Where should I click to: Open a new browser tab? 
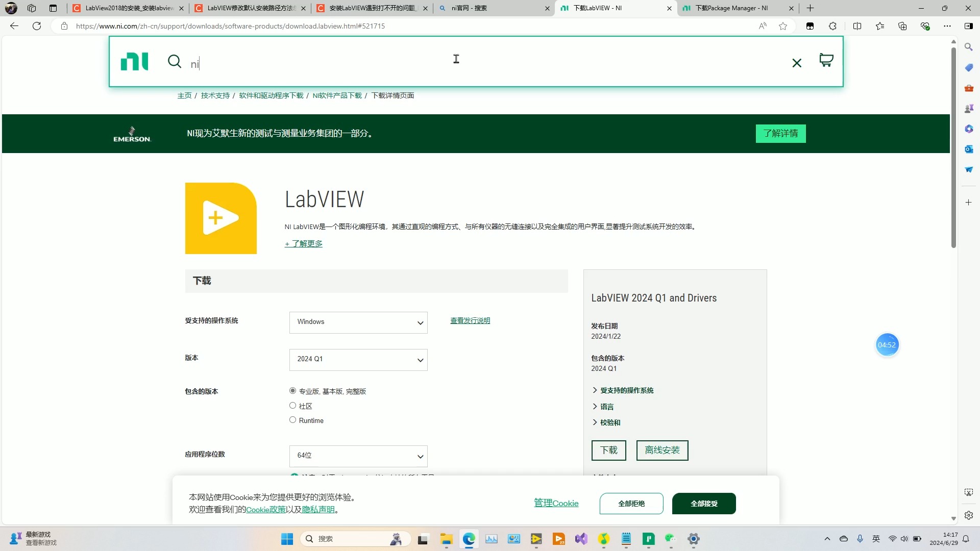pos(810,8)
